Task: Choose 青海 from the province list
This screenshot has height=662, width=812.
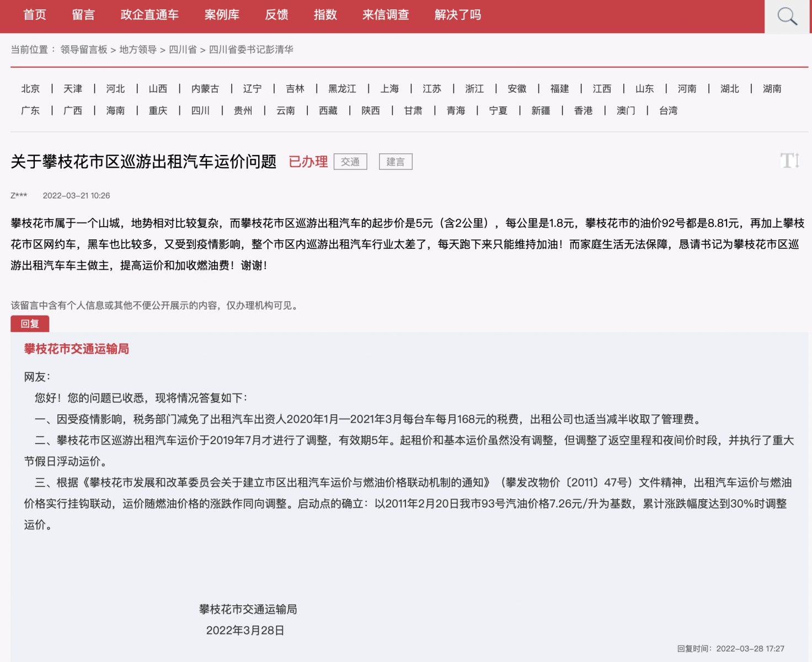Action: pyautogui.click(x=456, y=111)
